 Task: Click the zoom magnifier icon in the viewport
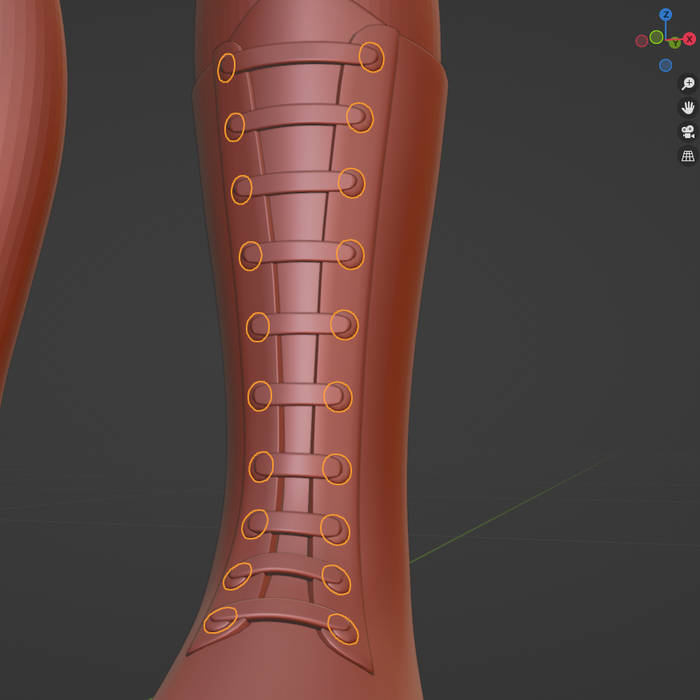687,84
